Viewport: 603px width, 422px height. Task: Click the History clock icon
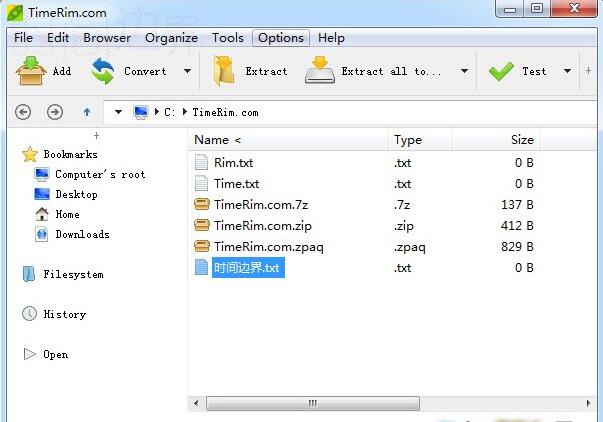tap(30, 314)
